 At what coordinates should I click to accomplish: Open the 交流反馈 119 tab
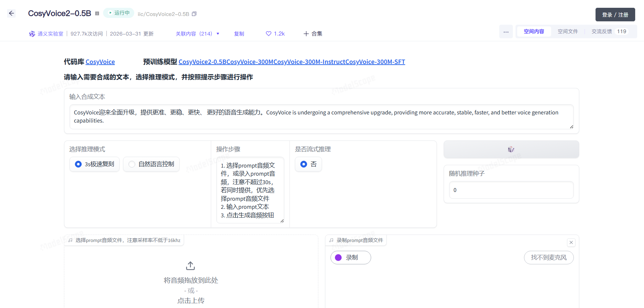[610, 31]
